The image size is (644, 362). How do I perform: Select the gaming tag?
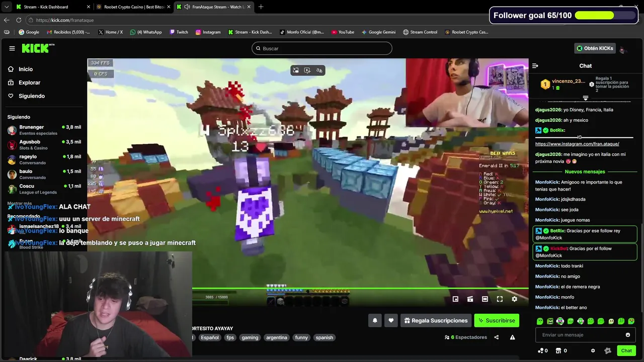(250, 337)
